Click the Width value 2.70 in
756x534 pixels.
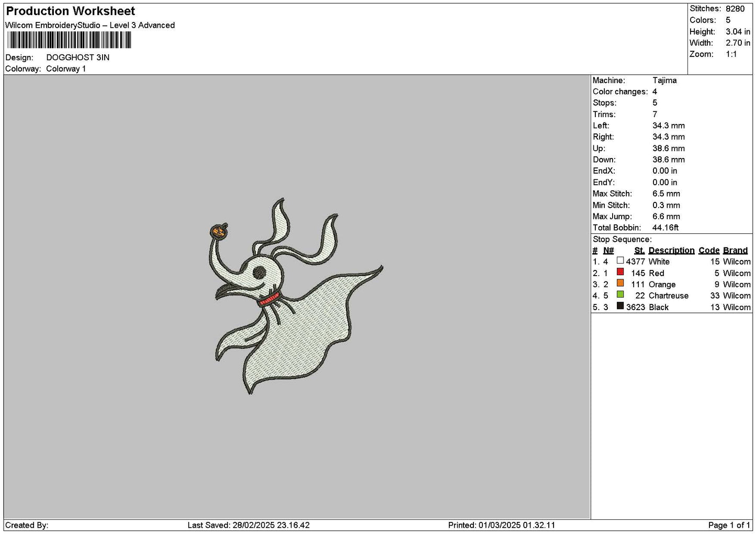(738, 43)
